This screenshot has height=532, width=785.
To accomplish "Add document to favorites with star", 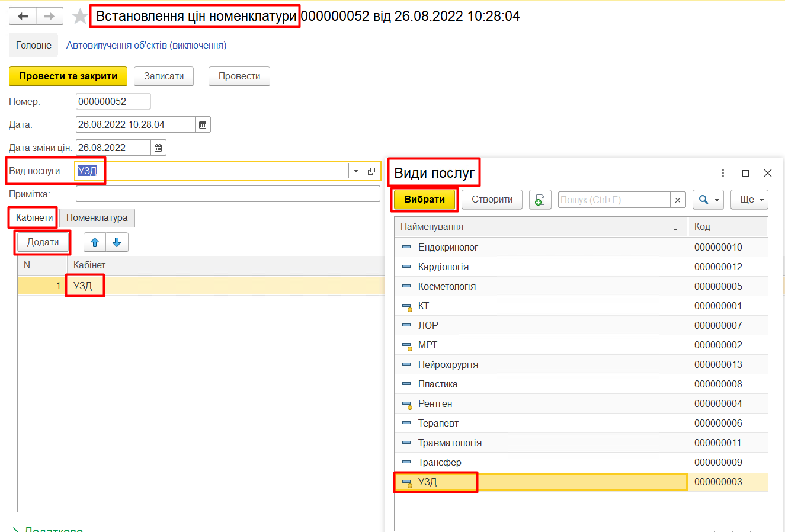I will click(79, 17).
